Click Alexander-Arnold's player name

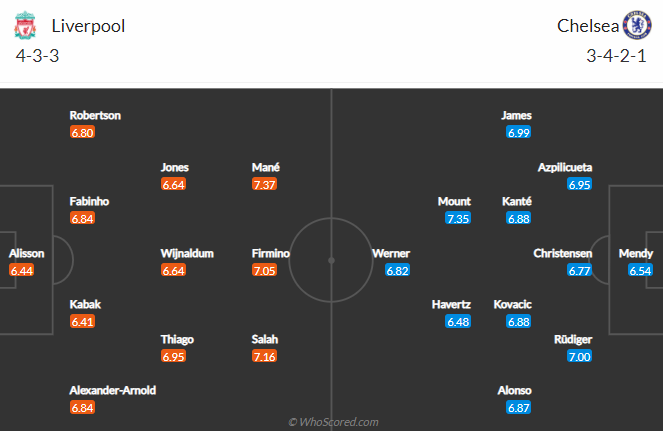click(x=113, y=390)
